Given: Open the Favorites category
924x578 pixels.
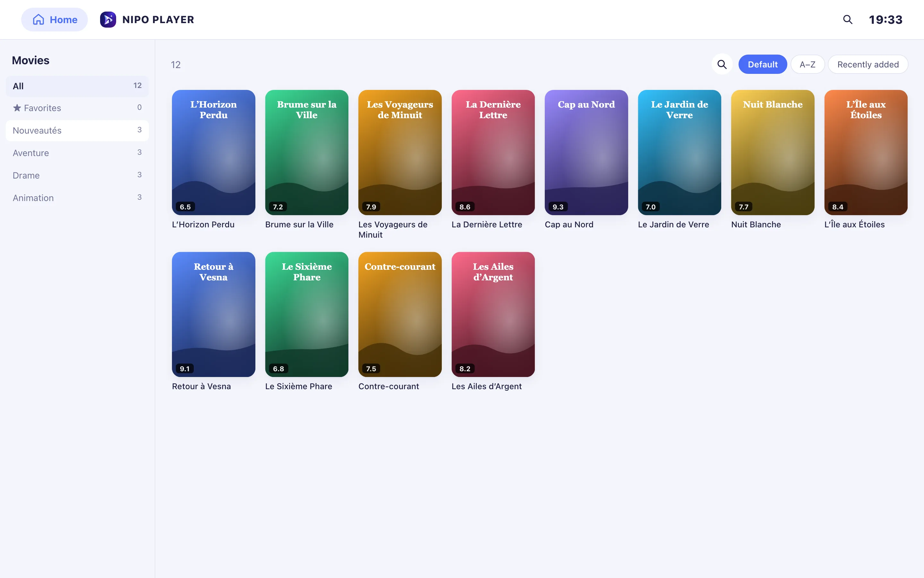Looking at the screenshot, I should [x=77, y=108].
